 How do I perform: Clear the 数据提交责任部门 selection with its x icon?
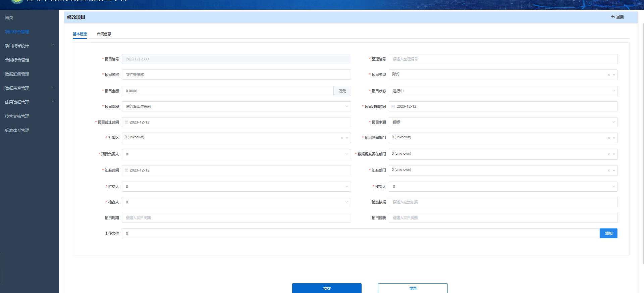[x=608, y=154]
